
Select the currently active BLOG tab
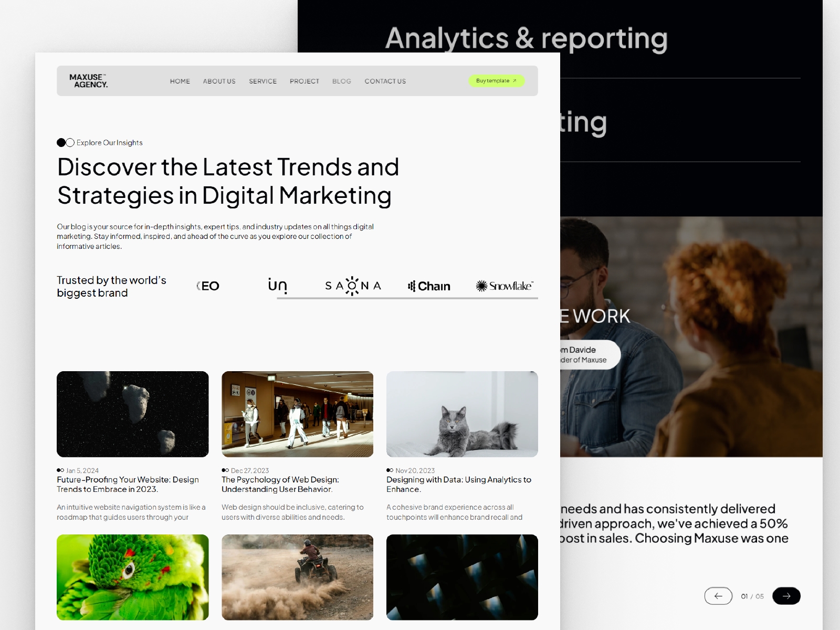342,81
